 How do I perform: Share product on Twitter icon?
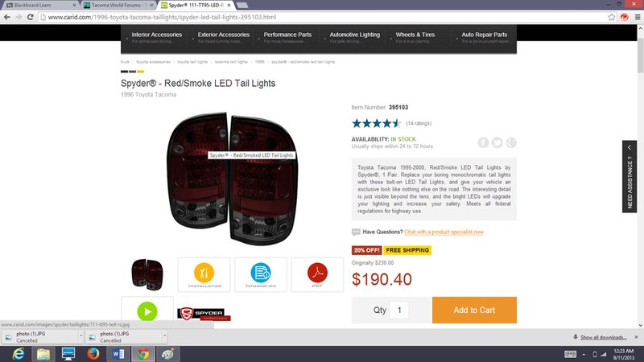(x=497, y=142)
